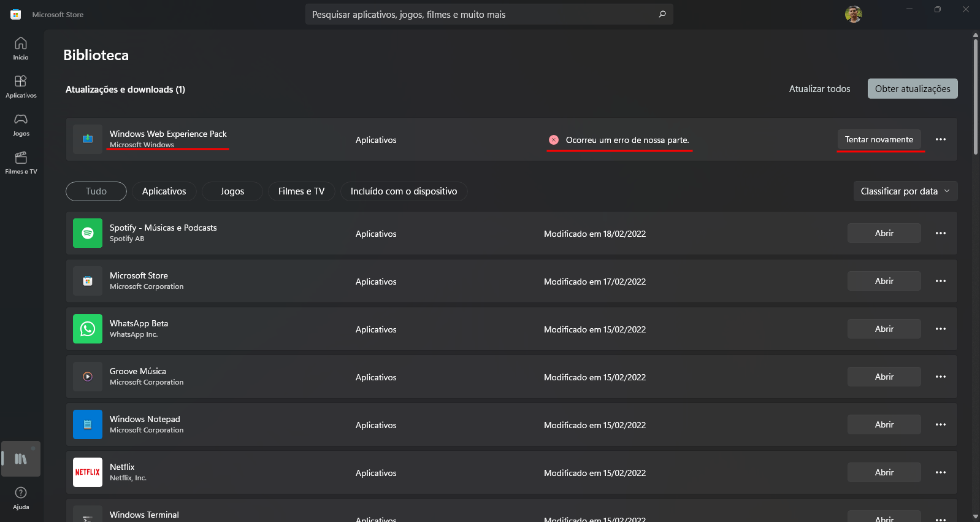Open Spotify with Abrir button
Screen dimensions: 980x522
click(x=884, y=233)
